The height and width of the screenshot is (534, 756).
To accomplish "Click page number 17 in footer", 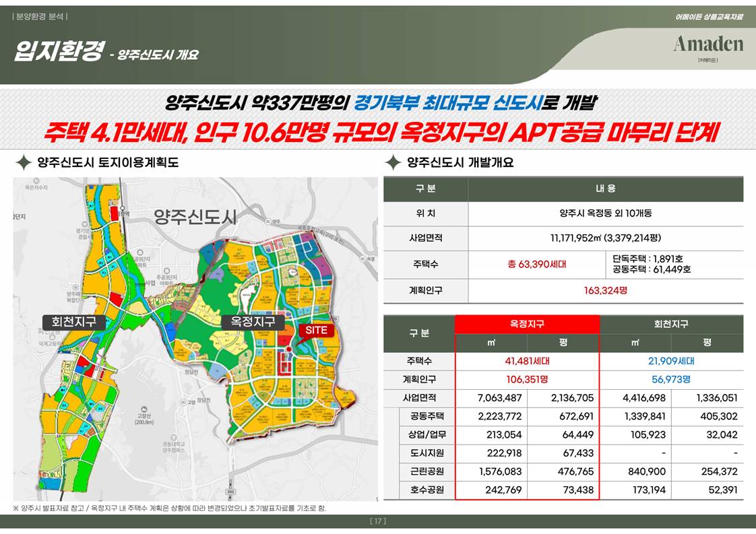I will coord(377,521).
